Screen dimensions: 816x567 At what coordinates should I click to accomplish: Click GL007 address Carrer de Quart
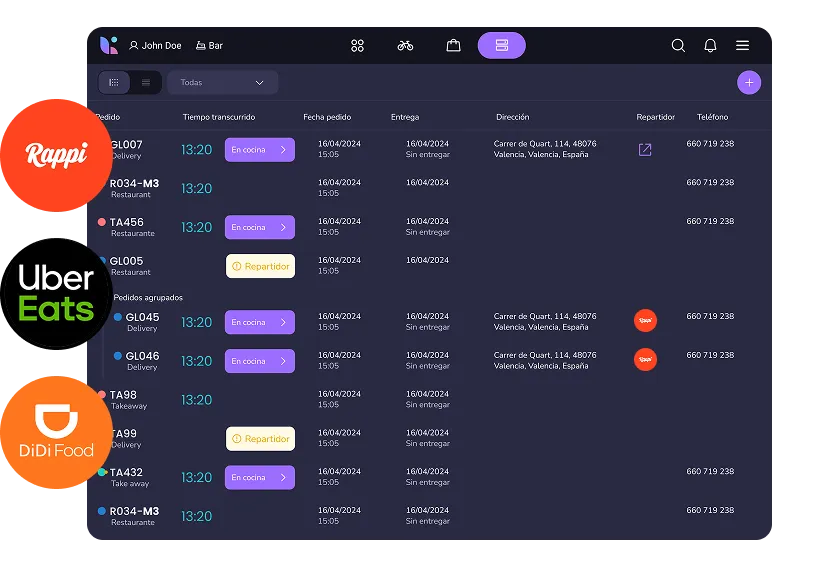pyautogui.click(x=545, y=149)
